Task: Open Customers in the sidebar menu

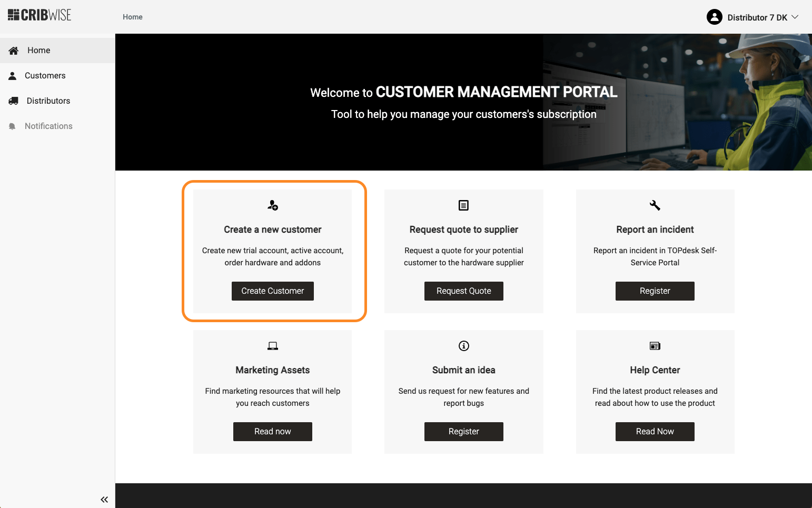Action: click(x=45, y=76)
